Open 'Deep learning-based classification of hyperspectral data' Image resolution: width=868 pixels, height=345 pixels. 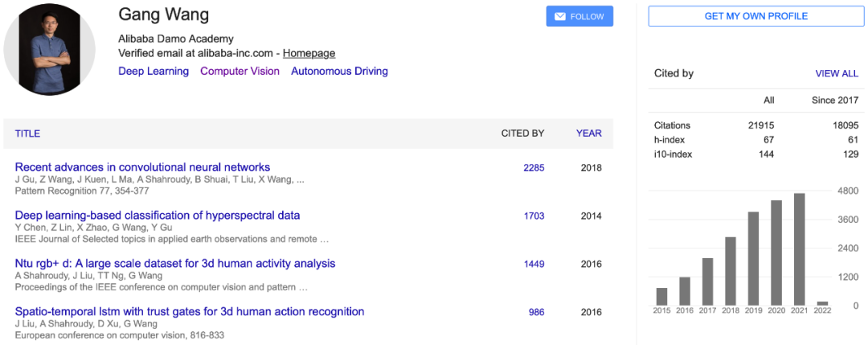point(158,216)
